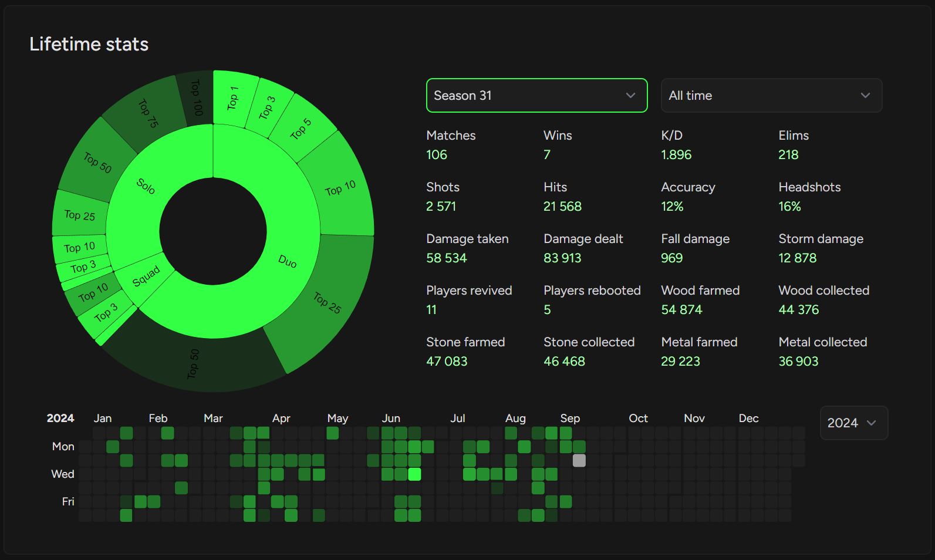This screenshot has height=560, width=935.
Task: Click the chevron arrow in All time box
Action: coord(865,96)
